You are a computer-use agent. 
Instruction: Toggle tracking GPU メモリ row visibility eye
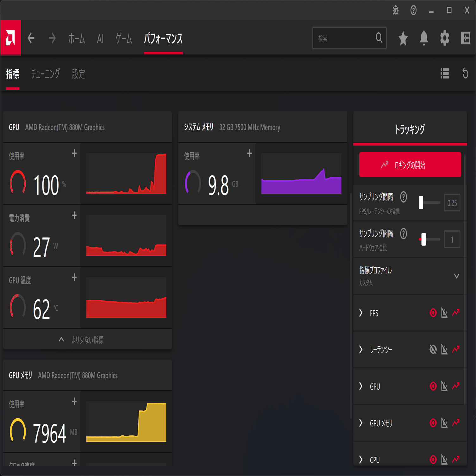433,423
